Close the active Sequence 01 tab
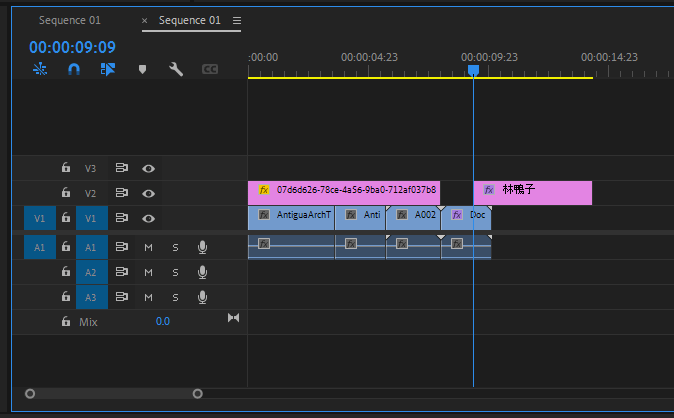Screen dimensions: 674x418 [145, 20]
